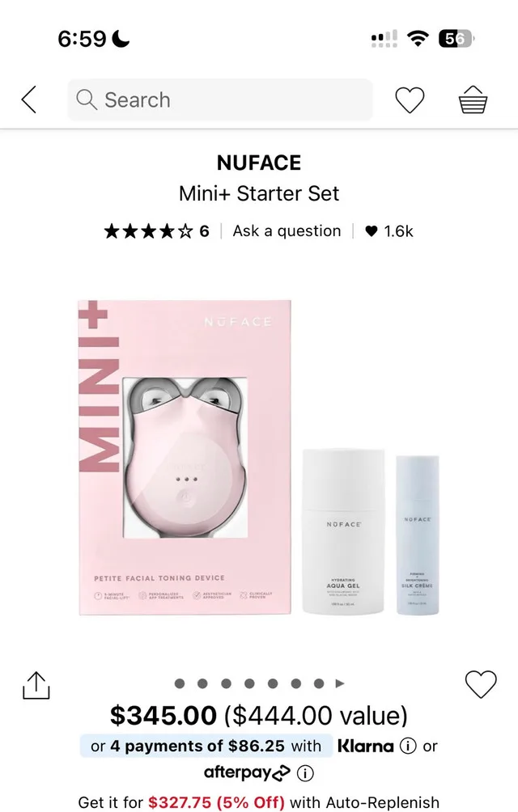Open the star rating reviews
Viewport: 518px width, 812px height.
[156, 231]
